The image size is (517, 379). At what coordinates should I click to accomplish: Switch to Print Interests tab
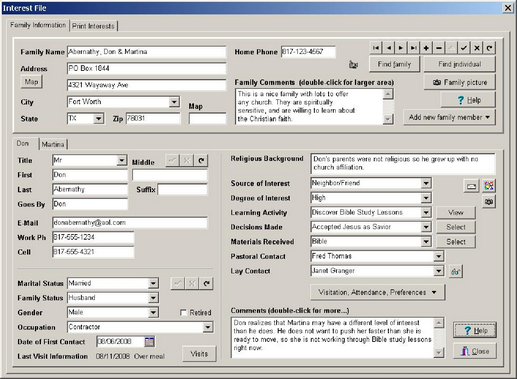pyautogui.click(x=93, y=26)
